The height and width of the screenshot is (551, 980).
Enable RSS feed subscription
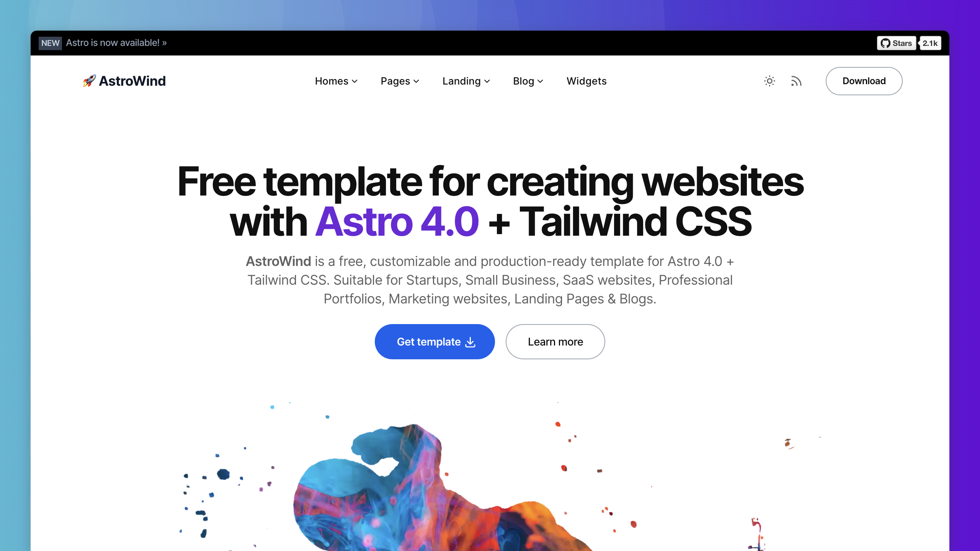tap(796, 81)
